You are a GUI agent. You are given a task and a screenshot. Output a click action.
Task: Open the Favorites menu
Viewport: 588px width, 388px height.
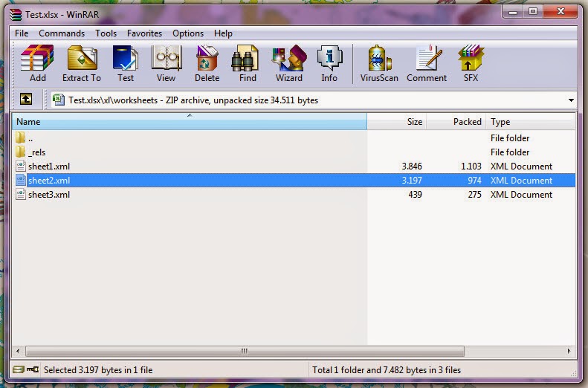(144, 33)
